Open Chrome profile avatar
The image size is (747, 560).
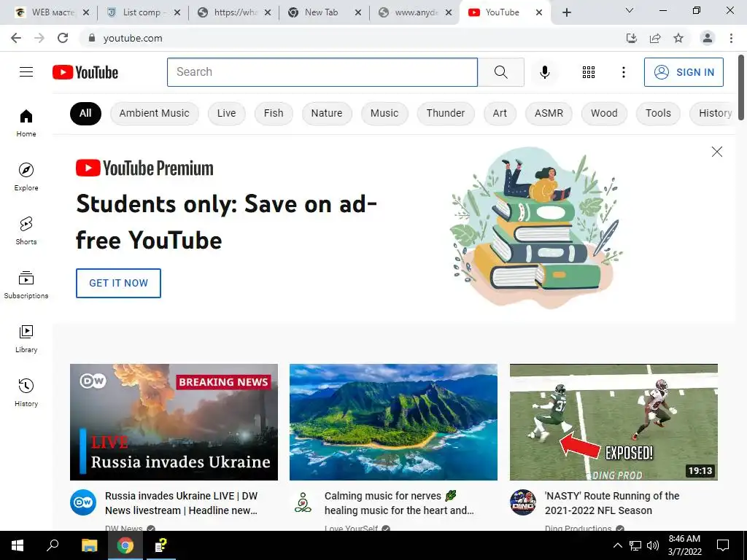pos(707,38)
